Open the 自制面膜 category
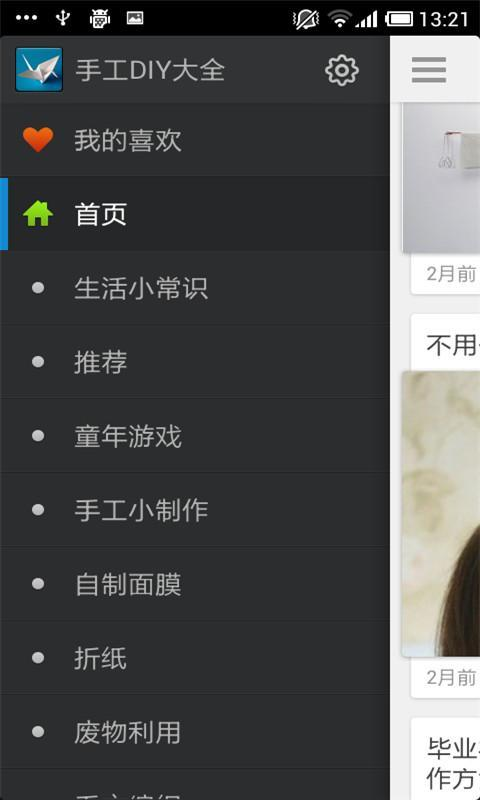Viewport: 480px width, 800px height. pyautogui.click(x=195, y=584)
